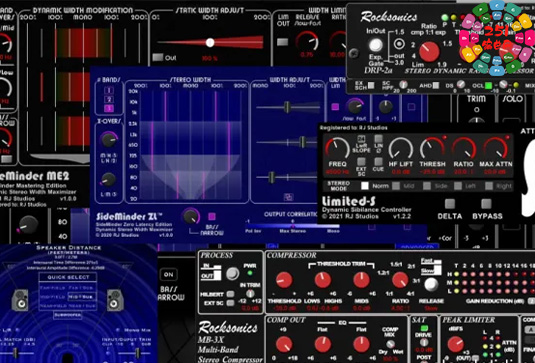The width and height of the screenshot is (535, 363).
Task: Enable the AHD checkbox on DRP-2a
Action: pos(436,85)
